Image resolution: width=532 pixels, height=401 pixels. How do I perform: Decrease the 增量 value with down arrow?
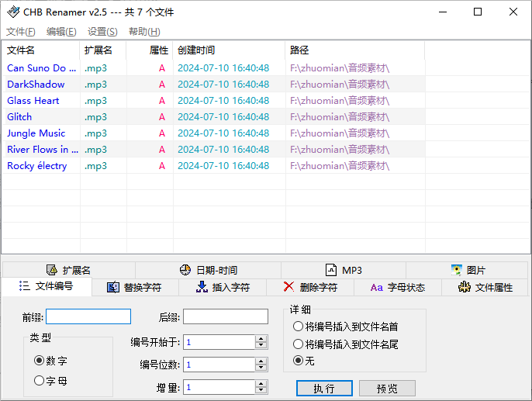pos(261,390)
